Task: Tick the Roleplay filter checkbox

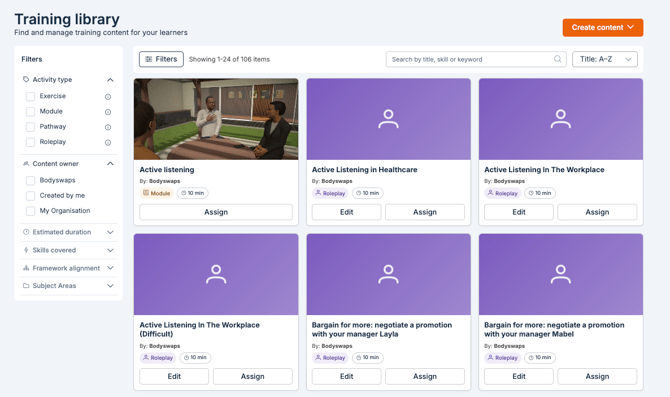Action: [x=30, y=142]
